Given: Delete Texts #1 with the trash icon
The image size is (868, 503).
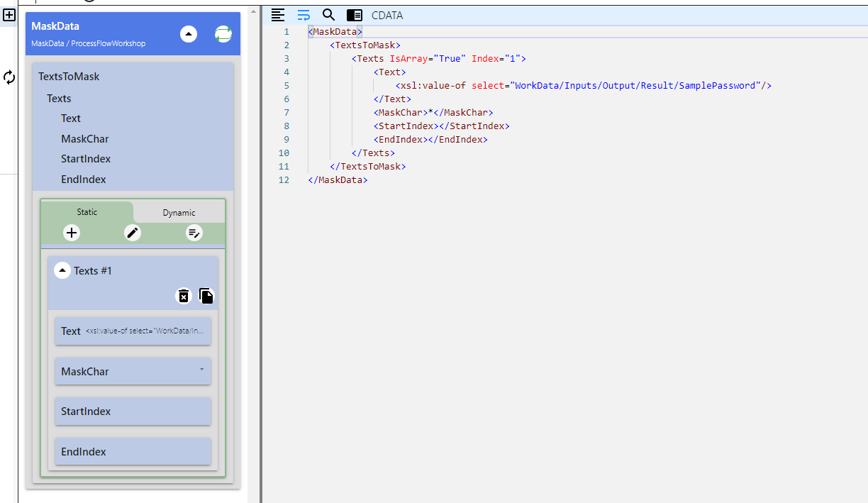Looking at the screenshot, I should 184,296.
